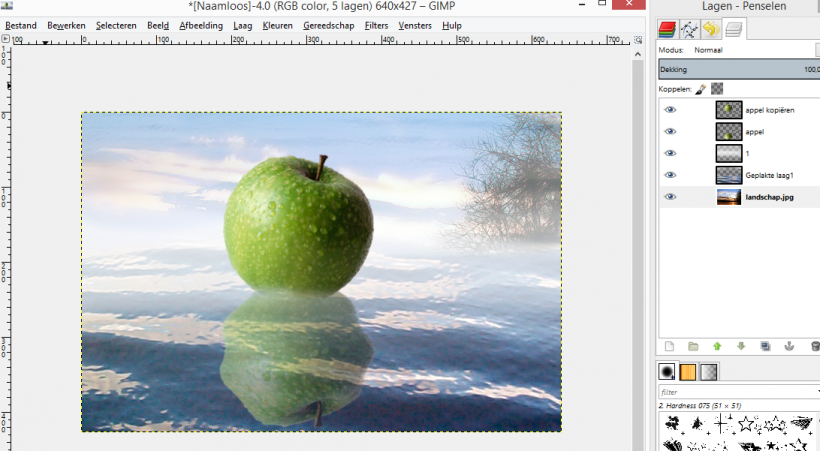The image size is (820, 451).
Task: Select the 'Geplakte laag1' layer
Action: [760, 175]
